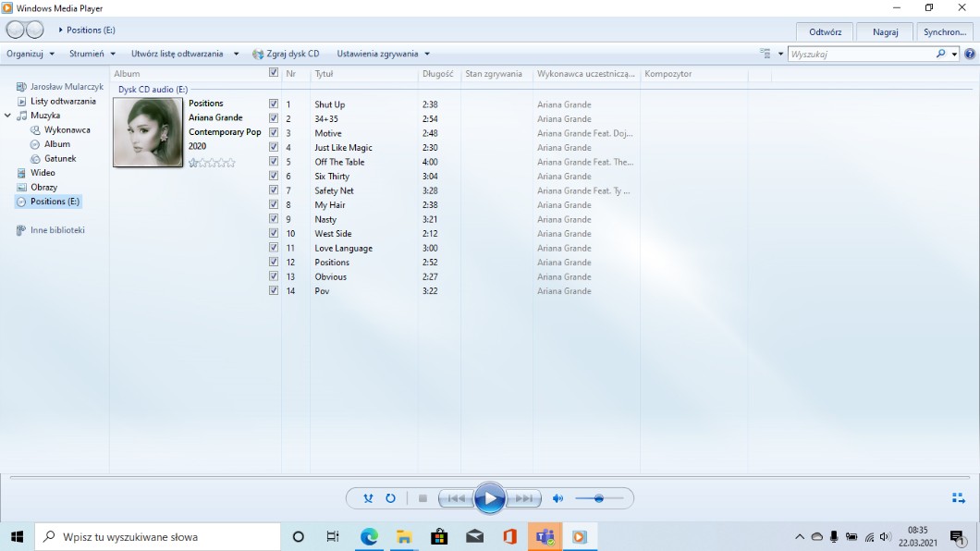Uncheck the checkbox for Positions track

pyautogui.click(x=274, y=263)
